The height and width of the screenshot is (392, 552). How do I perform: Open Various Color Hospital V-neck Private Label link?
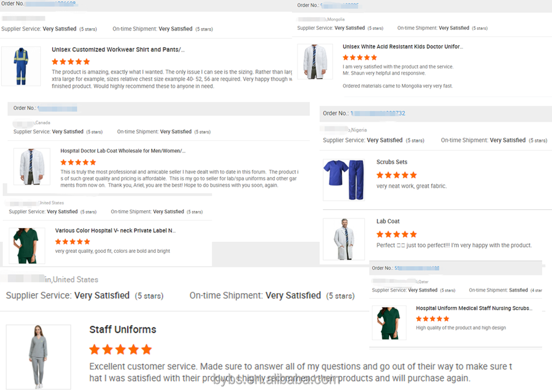click(115, 230)
